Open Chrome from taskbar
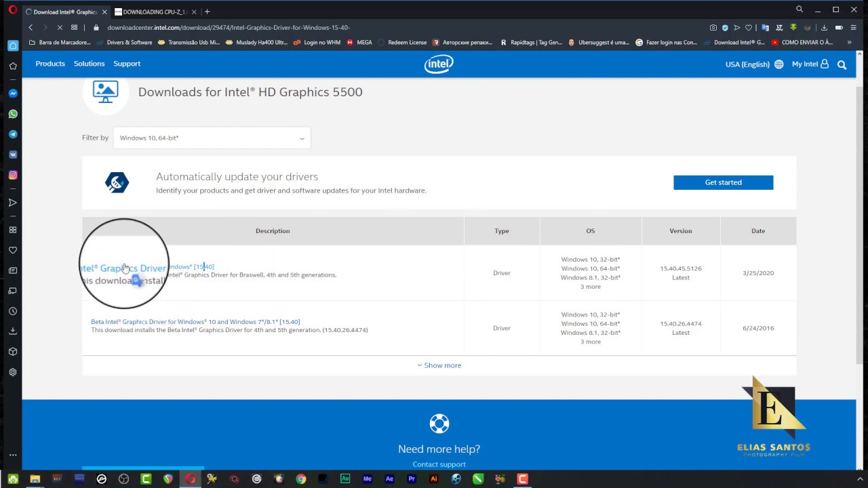The height and width of the screenshot is (488, 868). pos(301,479)
